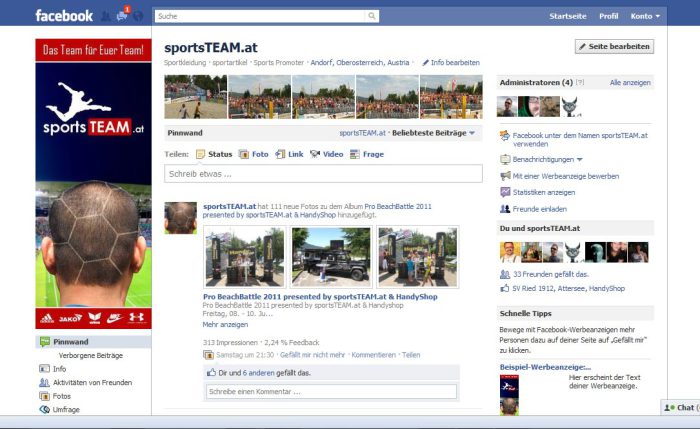This screenshot has width=700, height=429.
Task: Click Alle anzeigen for administrators
Action: click(x=630, y=83)
